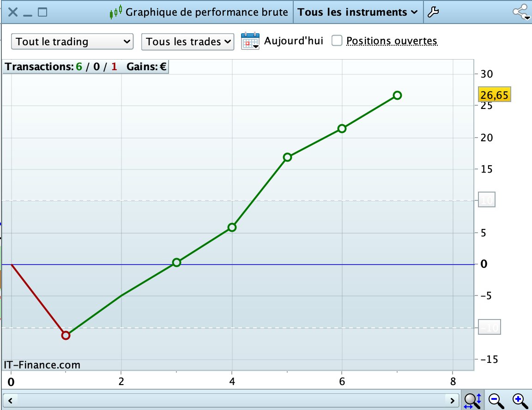Viewport: 532px width, 410px height.
Task: Select the green point at trade 6
Action: coord(342,128)
